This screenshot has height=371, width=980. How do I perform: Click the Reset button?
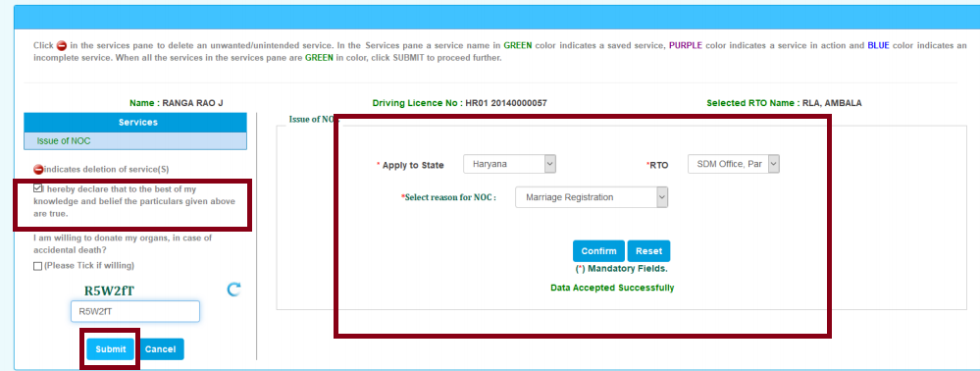click(648, 251)
